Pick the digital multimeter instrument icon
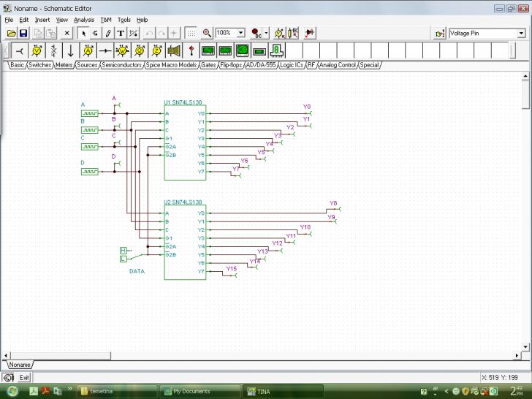 coord(259,51)
